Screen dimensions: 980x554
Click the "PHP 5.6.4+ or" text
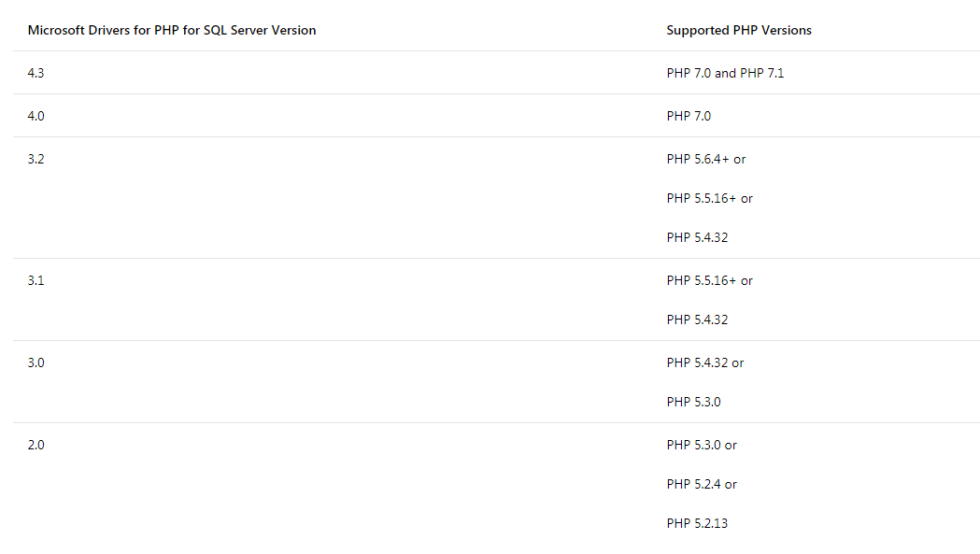[706, 159]
